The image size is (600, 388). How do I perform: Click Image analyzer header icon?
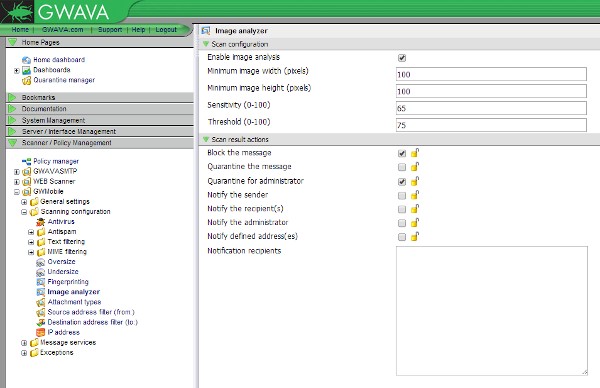pos(206,31)
